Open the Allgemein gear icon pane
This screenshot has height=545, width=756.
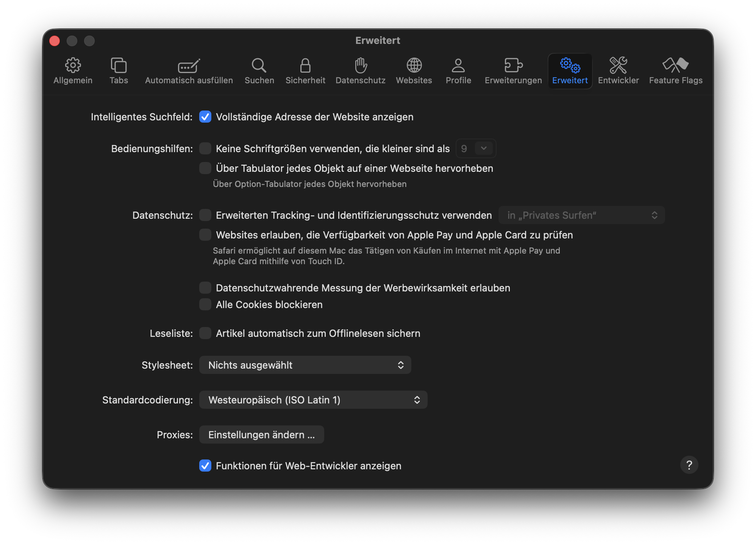click(73, 66)
